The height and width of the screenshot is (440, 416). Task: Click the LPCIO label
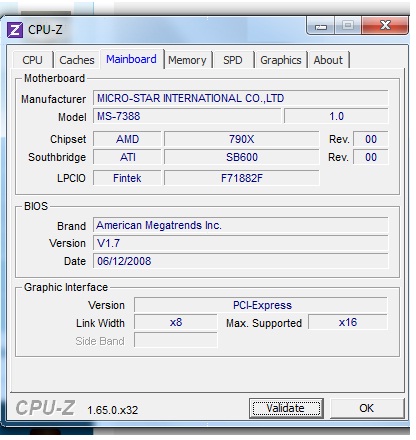click(x=71, y=178)
